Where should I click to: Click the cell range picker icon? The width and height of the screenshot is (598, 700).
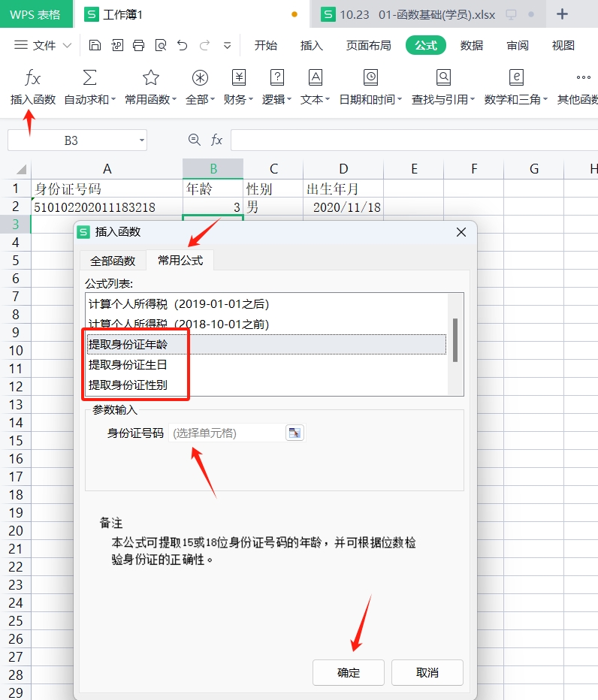pyautogui.click(x=294, y=433)
